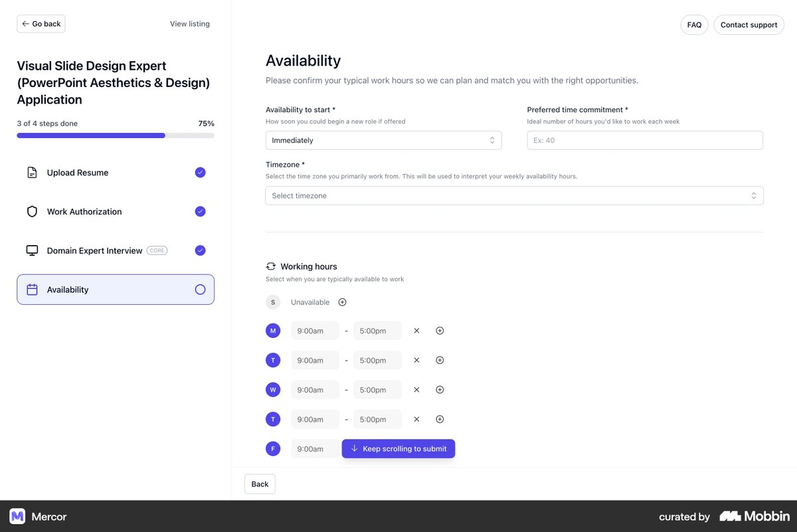Add another time slot for Tuesday
The width and height of the screenshot is (797, 532).
click(x=440, y=360)
